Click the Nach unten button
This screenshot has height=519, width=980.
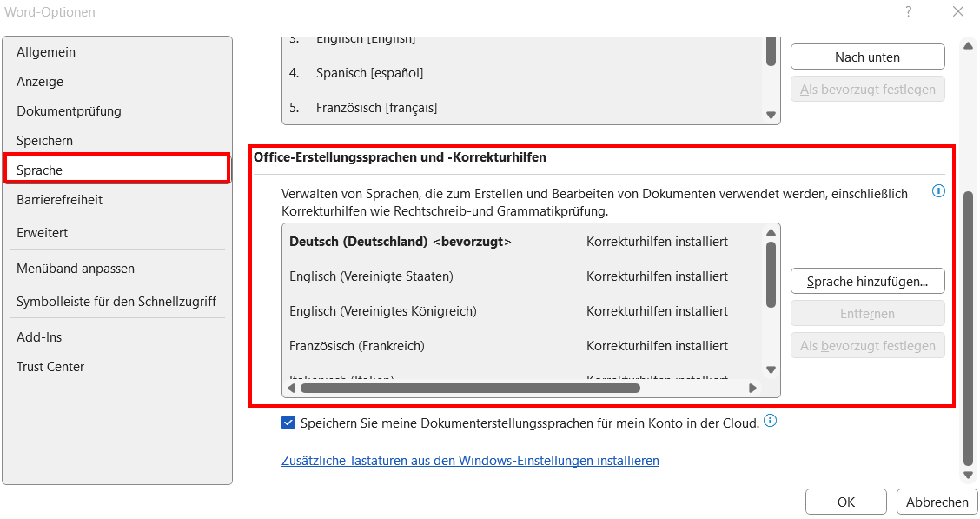click(868, 57)
